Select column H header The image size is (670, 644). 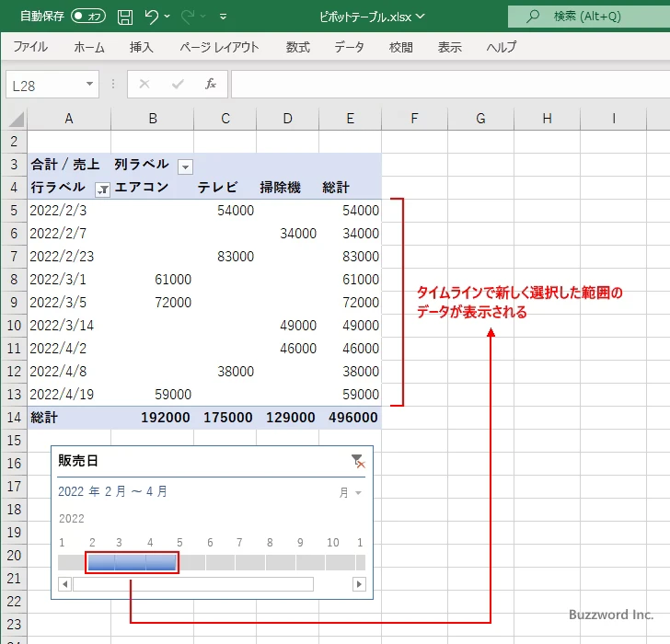(x=547, y=119)
